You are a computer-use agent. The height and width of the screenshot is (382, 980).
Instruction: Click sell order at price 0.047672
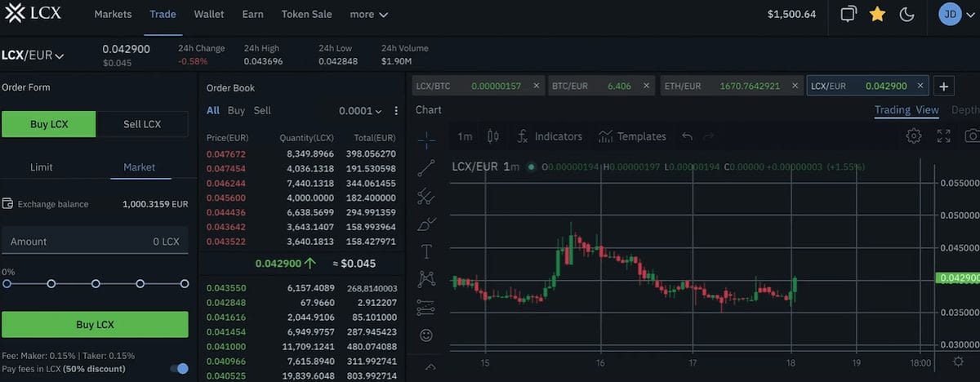[301, 153]
